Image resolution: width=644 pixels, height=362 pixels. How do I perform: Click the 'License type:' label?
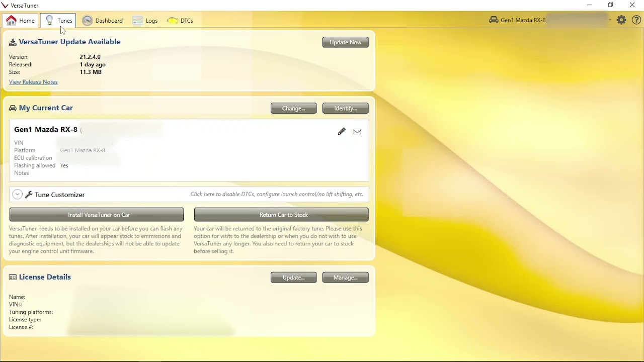point(25,320)
